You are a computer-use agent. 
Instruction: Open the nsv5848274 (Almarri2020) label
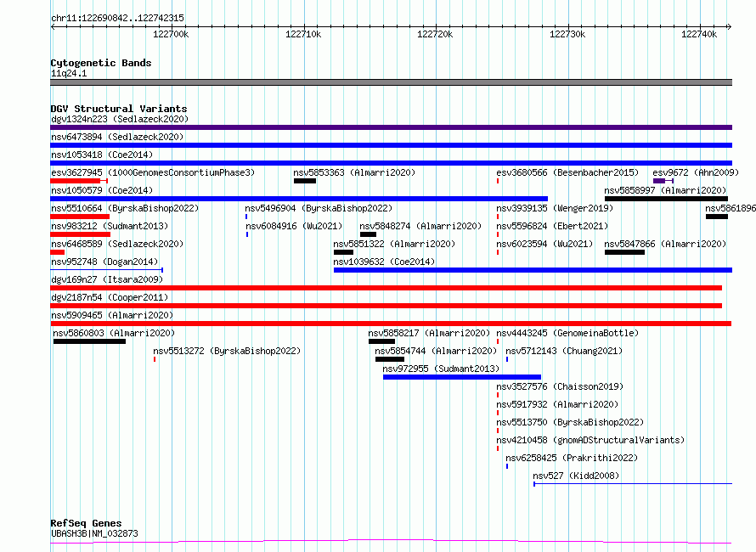click(420, 226)
